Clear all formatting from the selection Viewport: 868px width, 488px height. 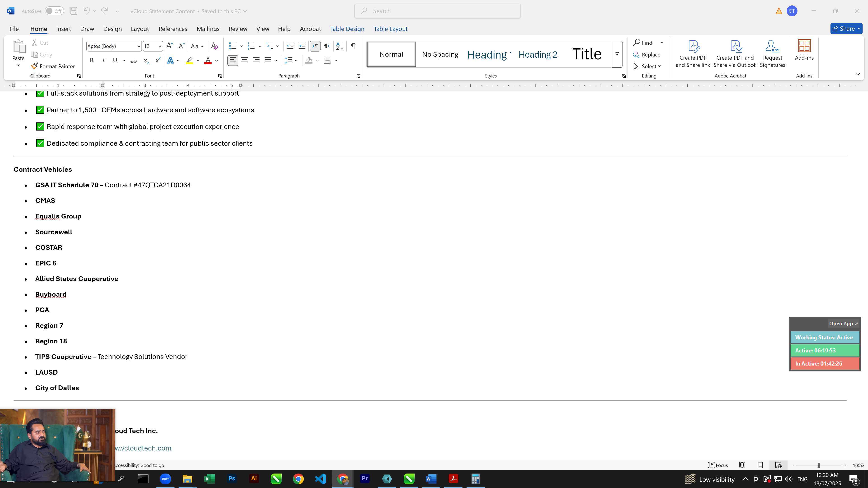pos(215,46)
